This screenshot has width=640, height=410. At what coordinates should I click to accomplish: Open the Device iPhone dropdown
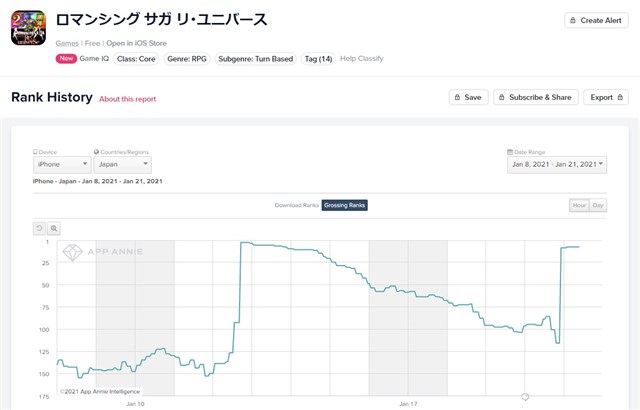click(62, 163)
